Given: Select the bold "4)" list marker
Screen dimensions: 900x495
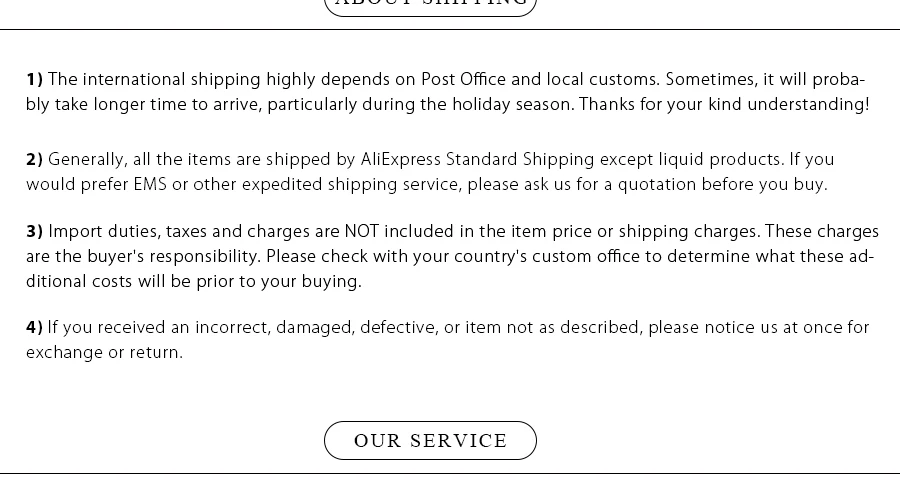Looking at the screenshot, I should 34,327.
